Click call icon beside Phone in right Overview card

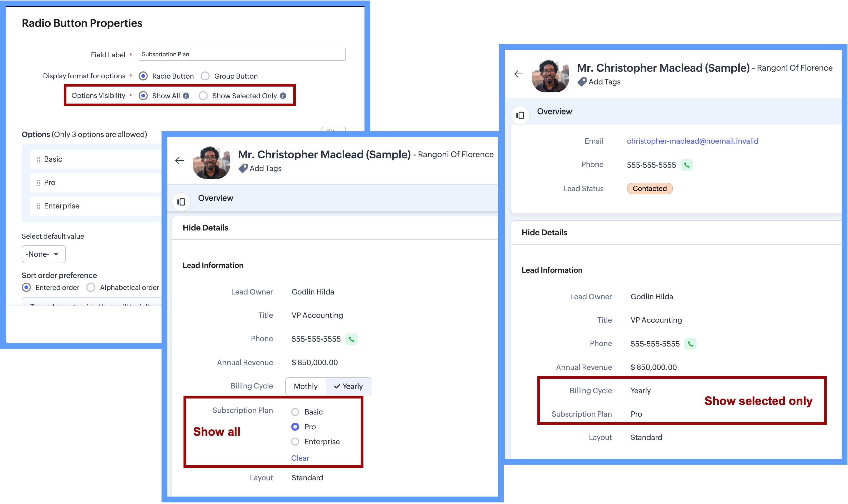[687, 165]
